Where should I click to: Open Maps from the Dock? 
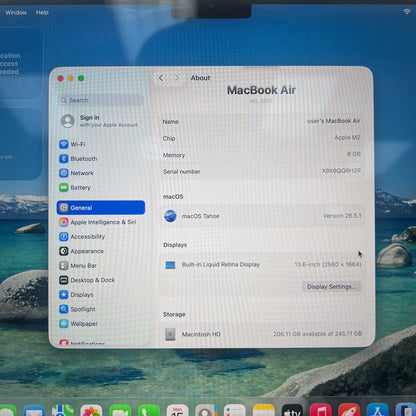point(63,411)
